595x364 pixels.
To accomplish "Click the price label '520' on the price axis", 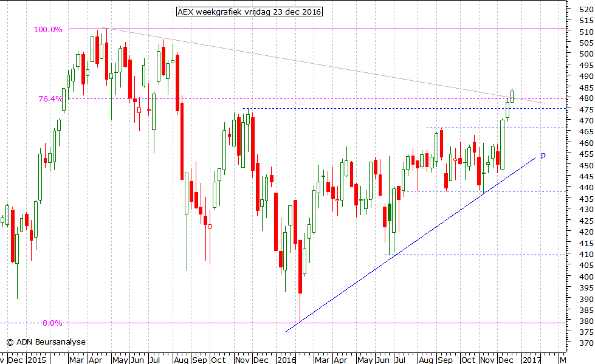I will click(x=586, y=10).
